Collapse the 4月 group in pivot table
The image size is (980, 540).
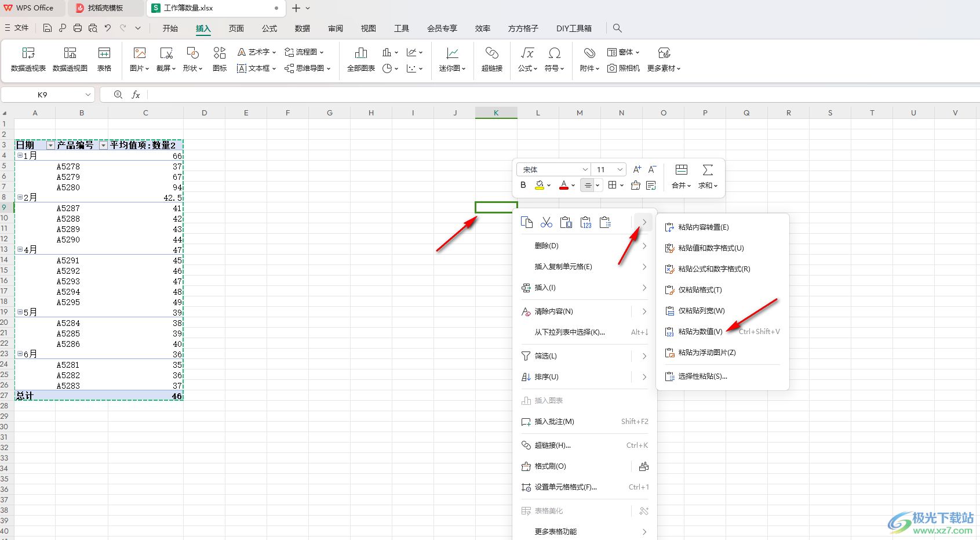[20, 249]
